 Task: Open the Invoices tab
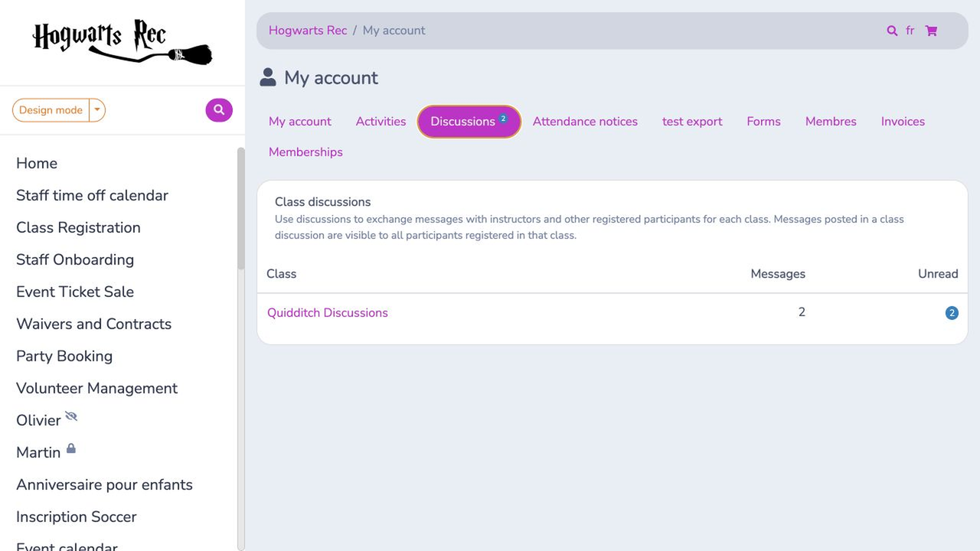pyautogui.click(x=903, y=122)
